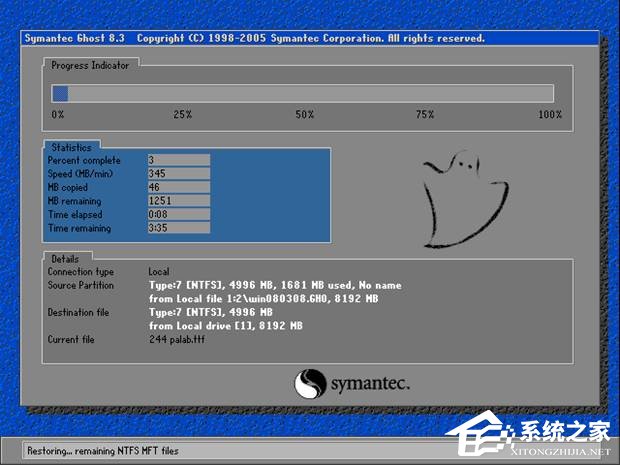Screen dimensions: 620x465
Task: Select the Percent complete value field
Action: pyautogui.click(x=178, y=160)
